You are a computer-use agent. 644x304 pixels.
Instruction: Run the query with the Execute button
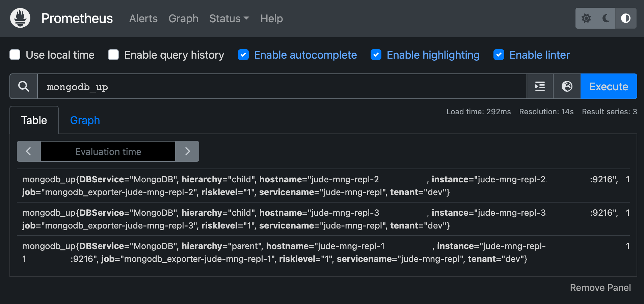click(x=609, y=86)
